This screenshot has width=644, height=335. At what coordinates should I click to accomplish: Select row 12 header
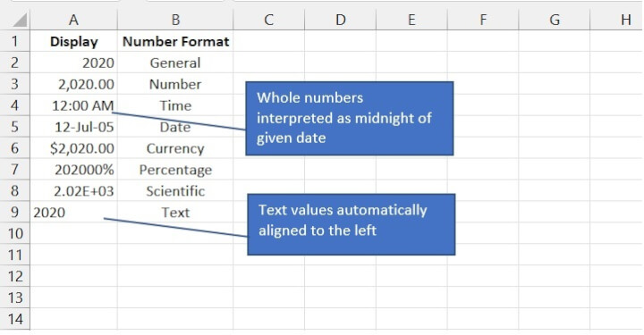15,276
